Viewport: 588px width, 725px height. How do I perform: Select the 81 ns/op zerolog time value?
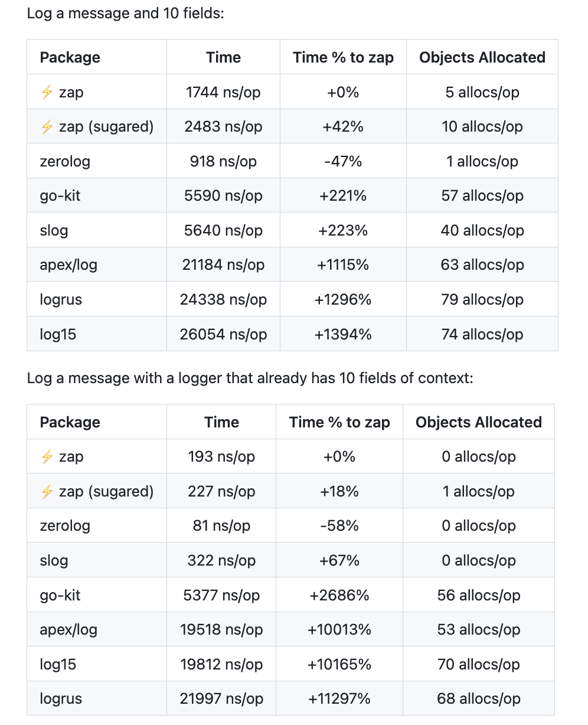(221, 526)
